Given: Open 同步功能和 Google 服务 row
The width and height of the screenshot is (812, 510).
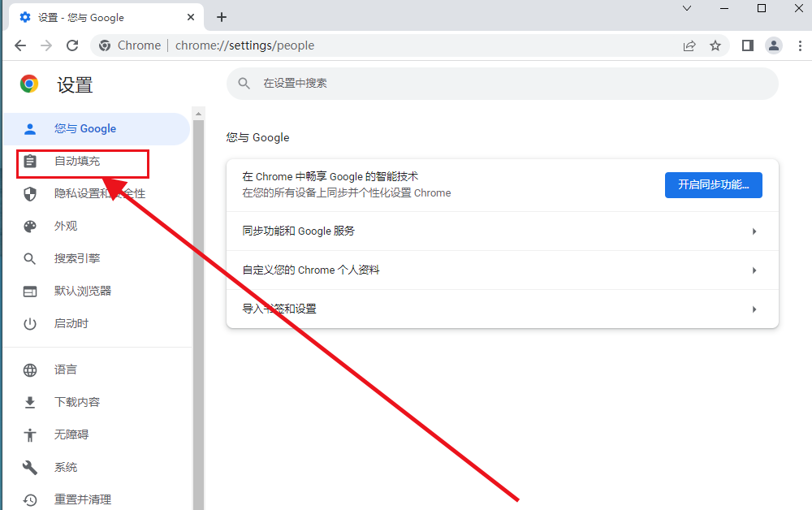Looking at the screenshot, I should pos(503,231).
